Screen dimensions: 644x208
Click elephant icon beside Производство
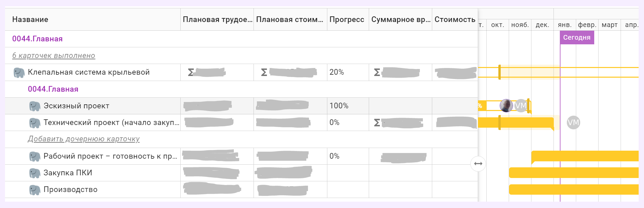[35, 190]
